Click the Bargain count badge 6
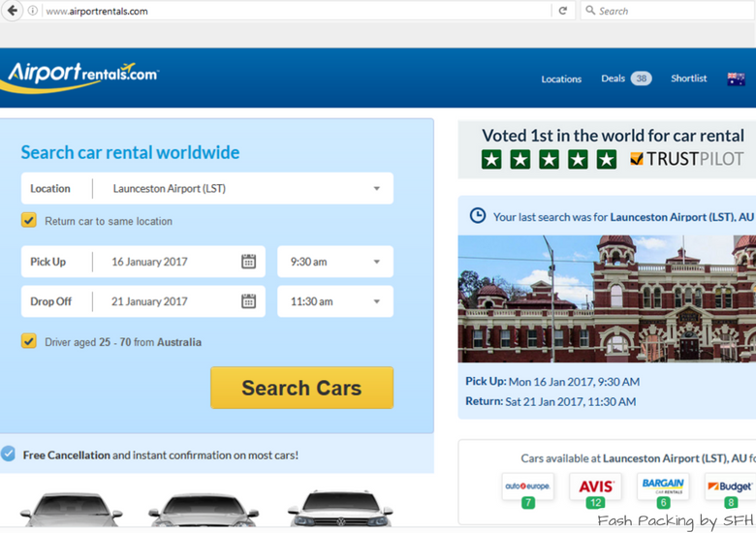The width and height of the screenshot is (756, 533). tap(663, 503)
